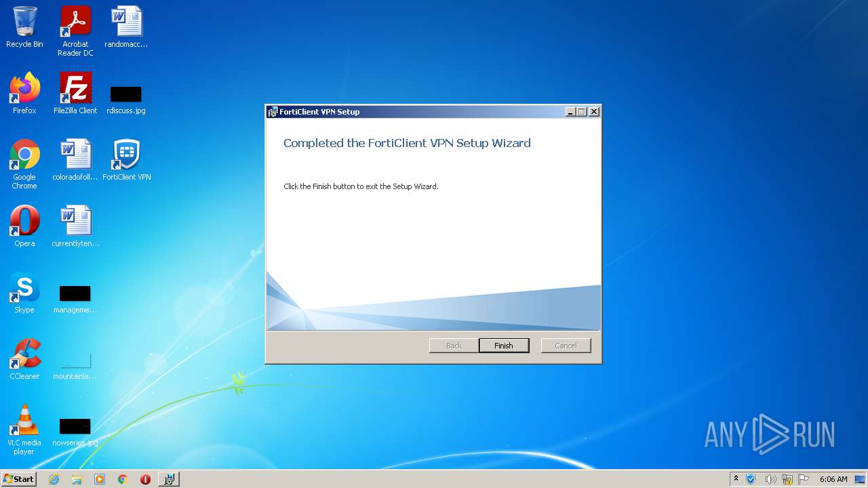Select the Opera desktop shortcut

coord(24,226)
